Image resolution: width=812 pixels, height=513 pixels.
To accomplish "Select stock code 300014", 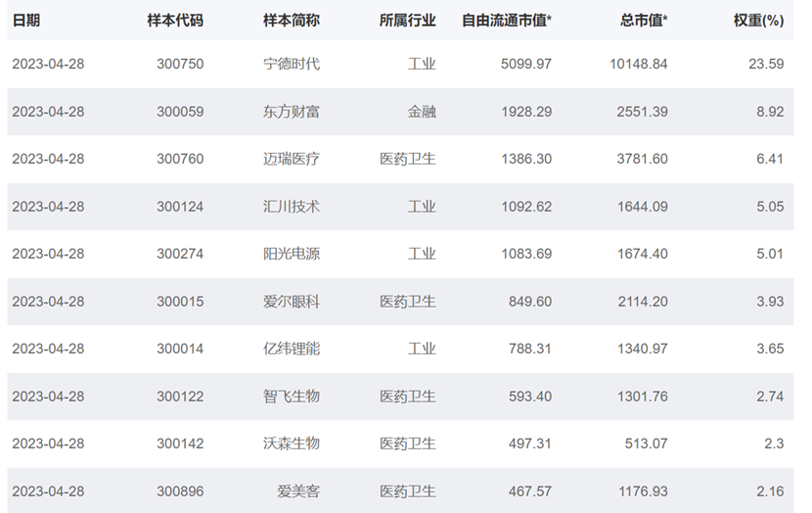I will coord(180,349).
